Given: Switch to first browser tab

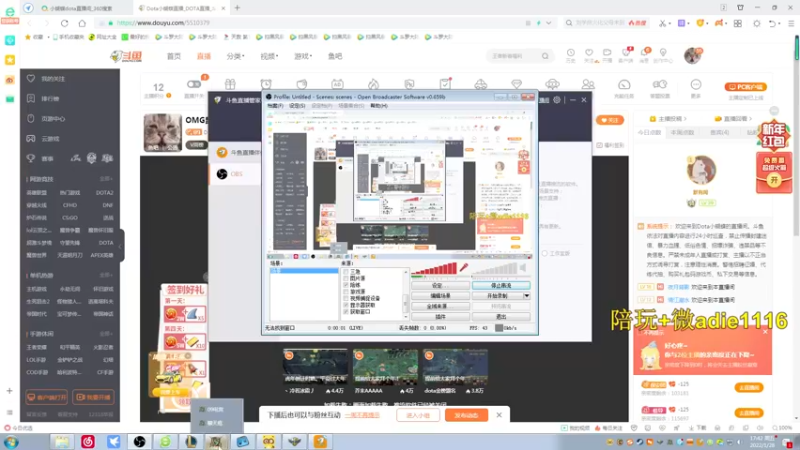Looking at the screenshot, I should [x=77, y=8].
